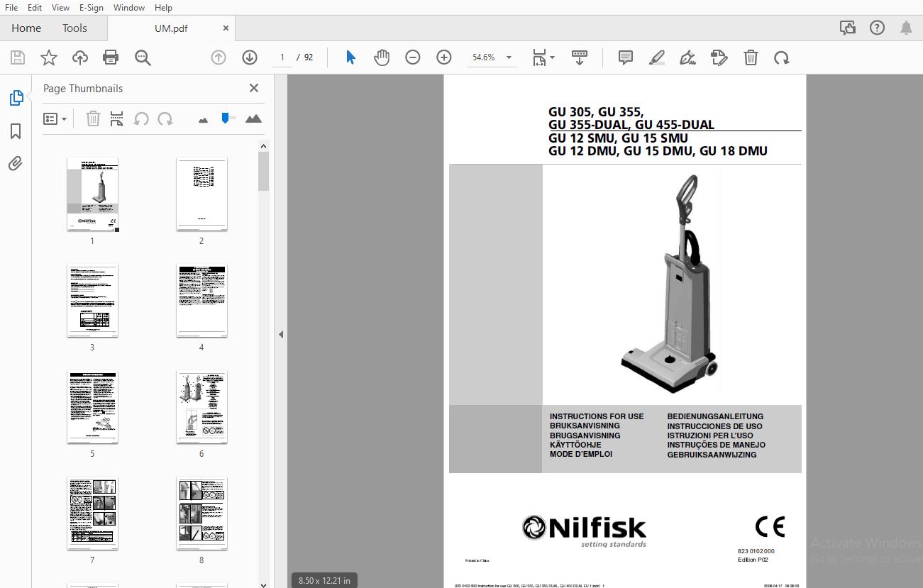923x588 pixels.
Task: Rotate thumbnails counterclockwise
Action: (141, 118)
